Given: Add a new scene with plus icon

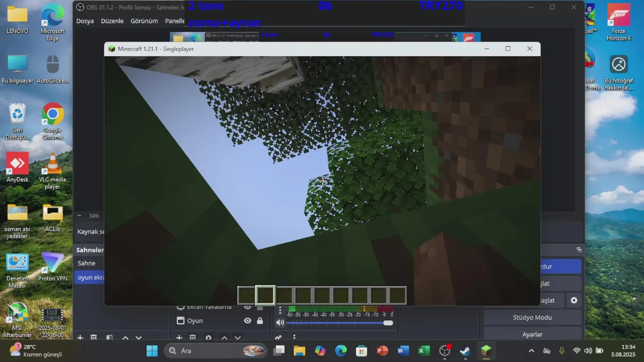Looking at the screenshot, I should (x=80, y=338).
